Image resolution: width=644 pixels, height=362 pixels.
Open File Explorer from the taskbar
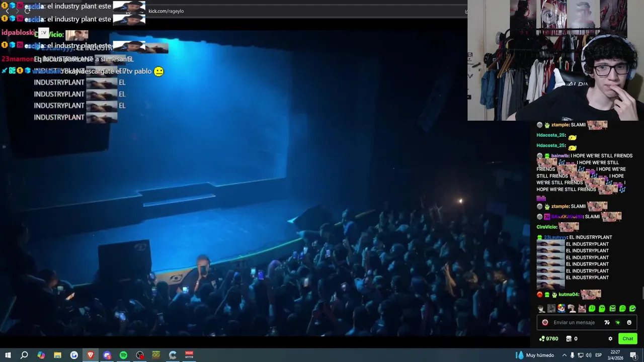[57, 355]
